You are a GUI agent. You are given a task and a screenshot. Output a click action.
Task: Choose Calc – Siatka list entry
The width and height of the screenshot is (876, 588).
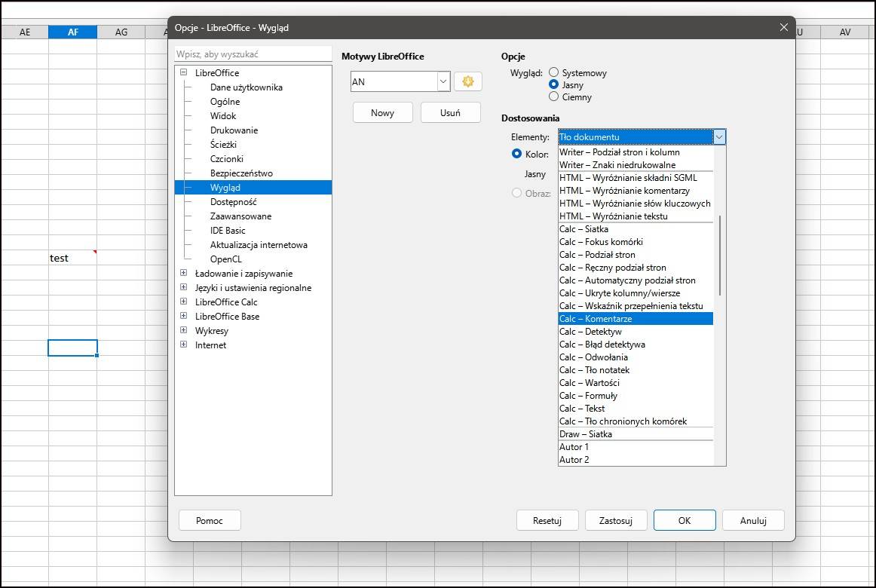[x=636, y=229]
